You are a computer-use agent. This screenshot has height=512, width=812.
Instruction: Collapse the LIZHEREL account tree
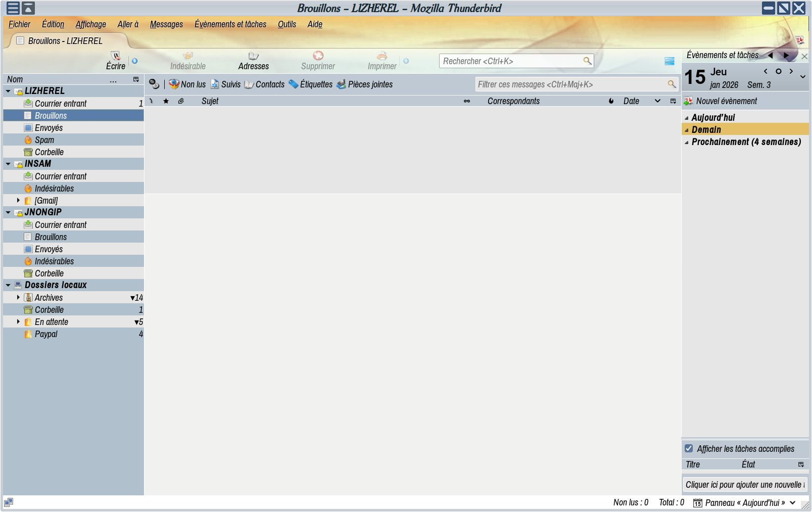point(8,91)
